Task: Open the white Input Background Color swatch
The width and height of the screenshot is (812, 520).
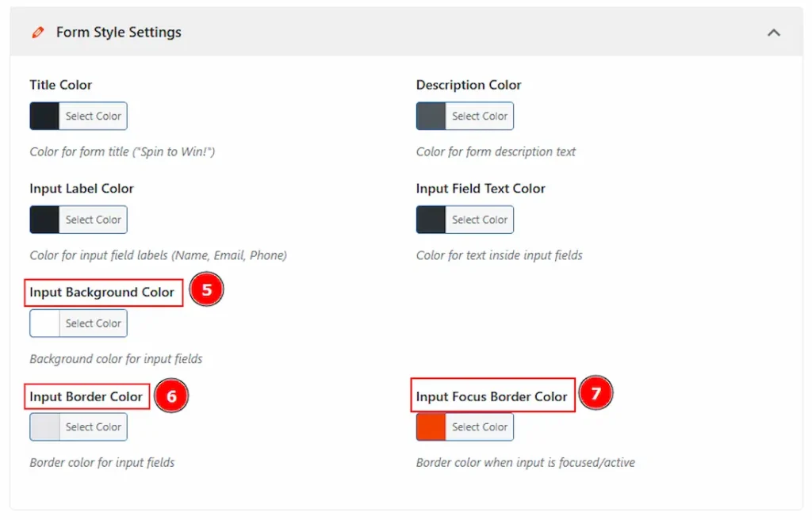Action: pos(44,323)
